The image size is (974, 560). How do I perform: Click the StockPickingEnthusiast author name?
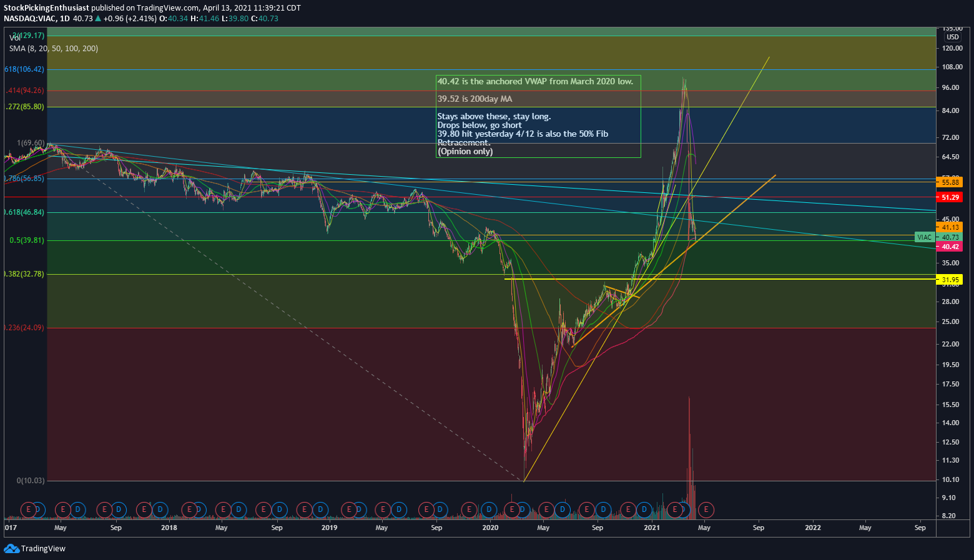(x=46, y=8)
